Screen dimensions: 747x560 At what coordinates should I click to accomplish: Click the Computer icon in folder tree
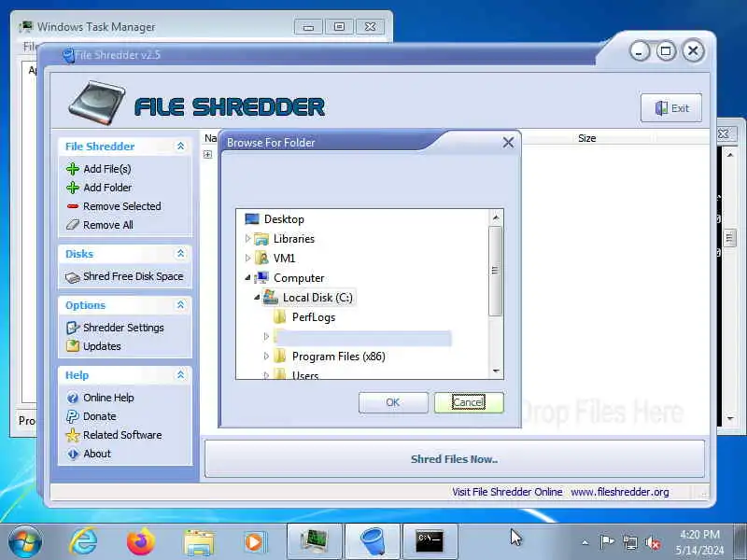tap(261, 277)
